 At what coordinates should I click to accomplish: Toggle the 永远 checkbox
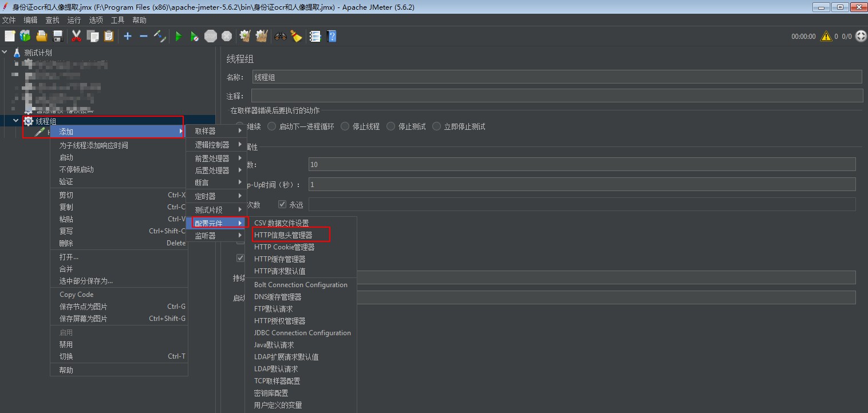(x=282, y=204)
